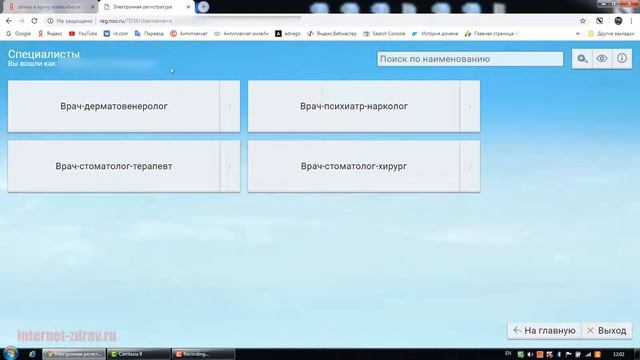
Task: Expand the bookmarks overflow chevron
Action: (578, 33)
